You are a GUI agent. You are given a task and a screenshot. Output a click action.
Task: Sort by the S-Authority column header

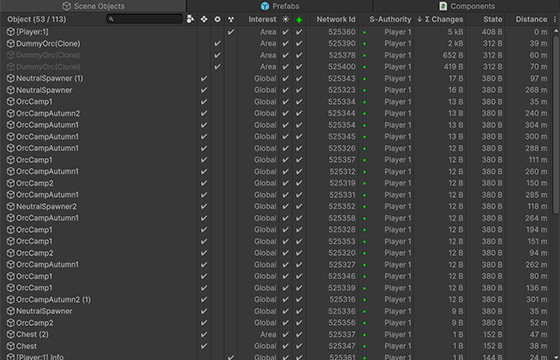390,19
